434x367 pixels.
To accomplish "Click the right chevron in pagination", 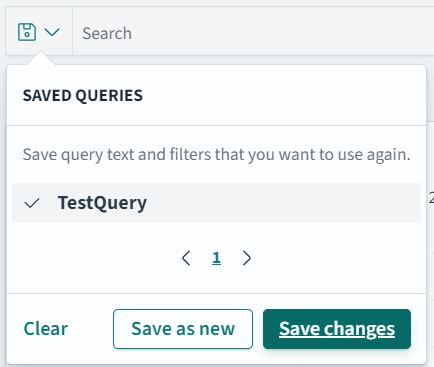I will point(247,258).
